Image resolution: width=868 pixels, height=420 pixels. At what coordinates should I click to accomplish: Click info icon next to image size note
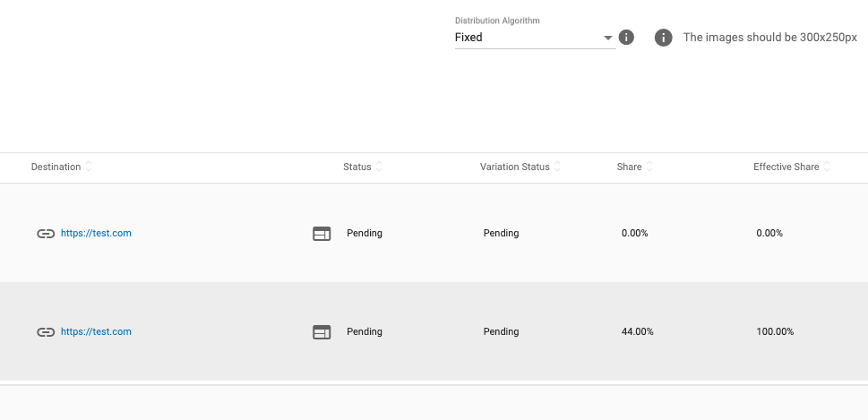663,38
